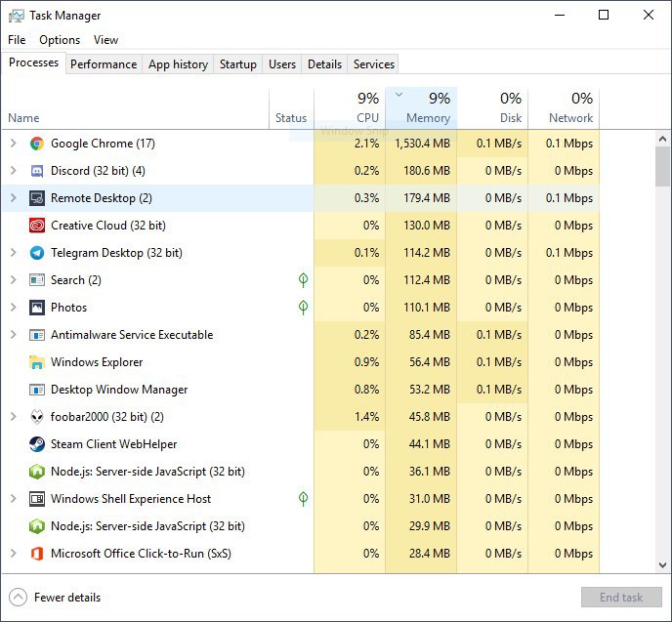Image resolution: width=672 pixels, height=622 pixels.
Task: Click the vertical scrollbar thumb
Action: (x=662, y=166)
